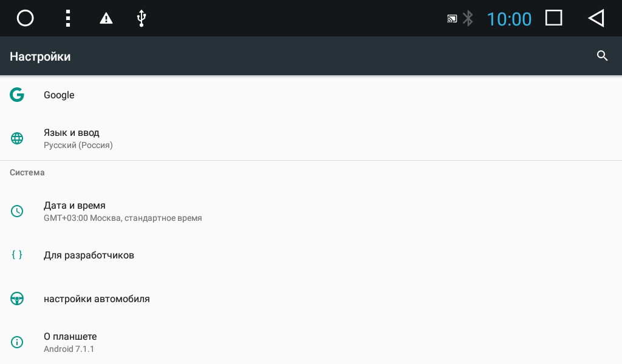Open Дата и время settings
The width and height of the screenshot is (622, 364).
tap(311, 211)
